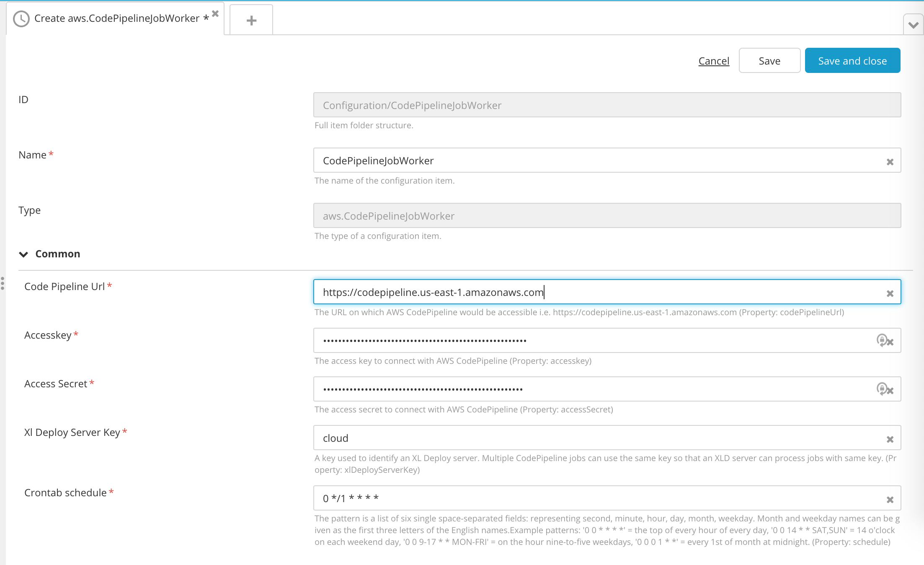Click the access key description text
924x565 pixels.
tap(453, 361)
